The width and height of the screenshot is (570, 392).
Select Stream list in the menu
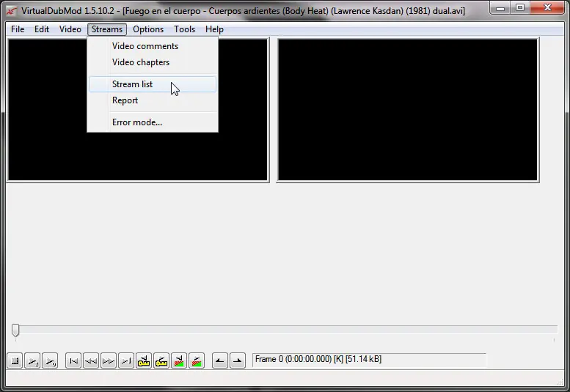[x=153, y=84]
